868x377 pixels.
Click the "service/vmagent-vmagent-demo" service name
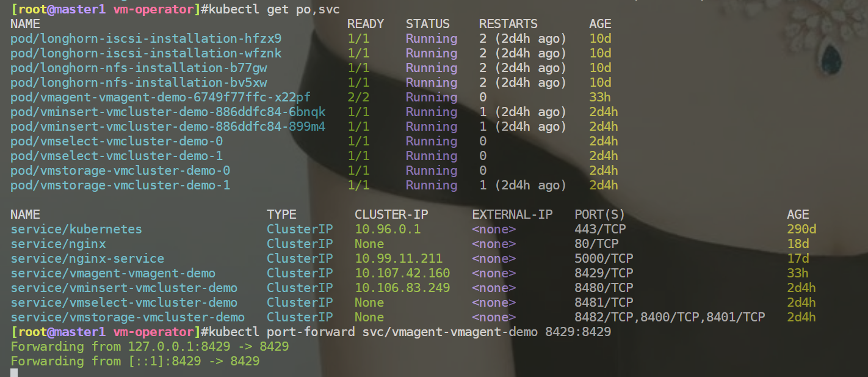[x=113, y=273]
